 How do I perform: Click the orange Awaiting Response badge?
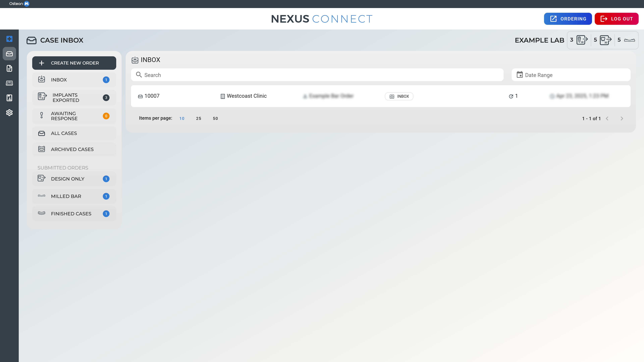[x=106, y=116]
